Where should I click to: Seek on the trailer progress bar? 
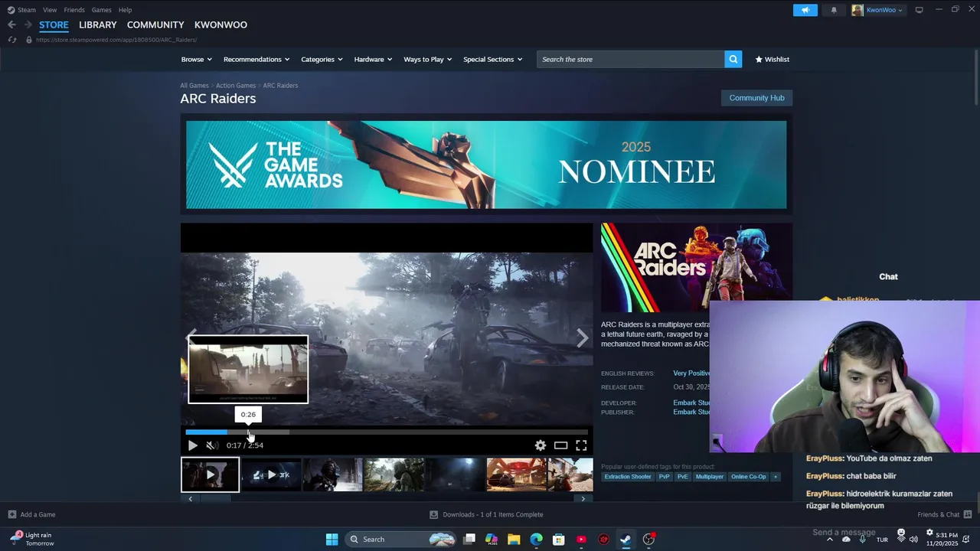click(x=387, y=432)
